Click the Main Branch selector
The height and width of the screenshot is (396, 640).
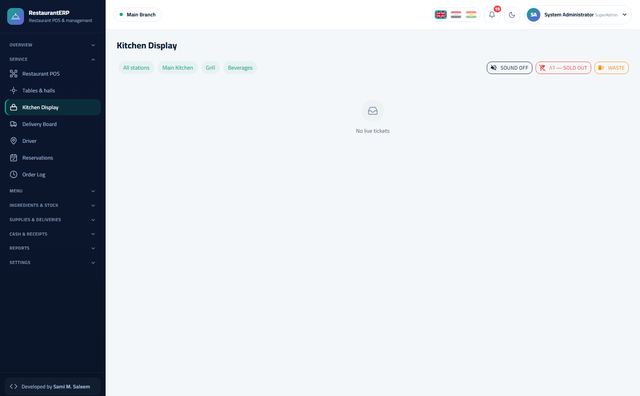(138, 15)
